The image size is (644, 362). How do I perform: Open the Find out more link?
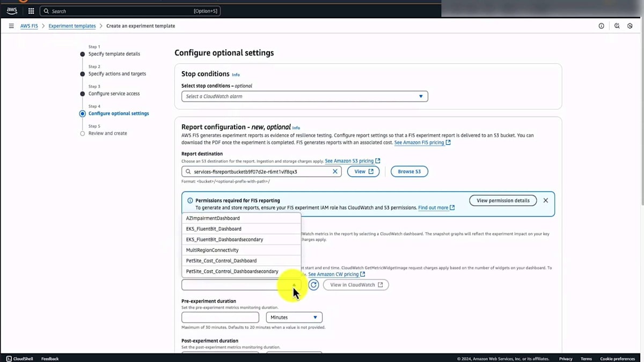click(436, 208)
